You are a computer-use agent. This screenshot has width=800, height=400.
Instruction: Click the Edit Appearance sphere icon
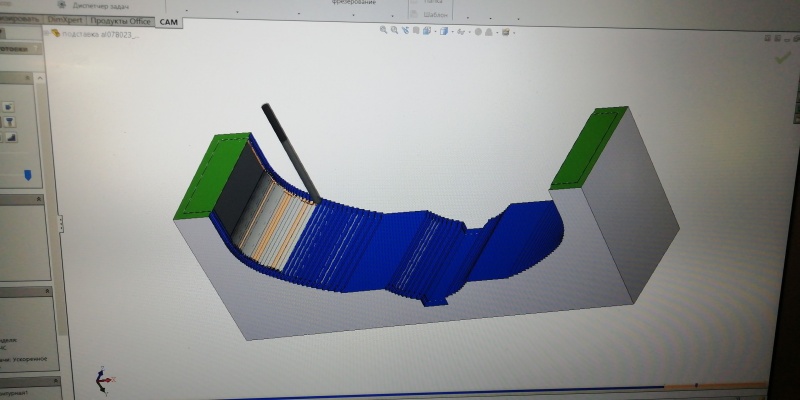click(x=478, y=32)
